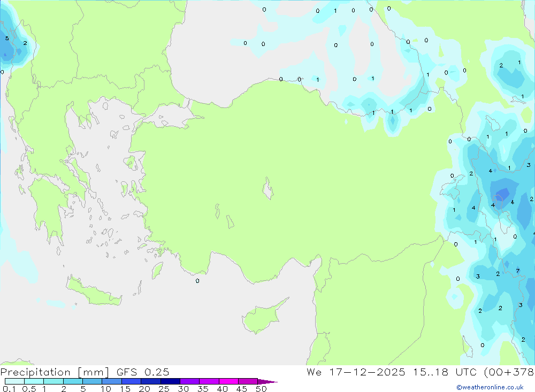This screenshot has width=535, height=392.
Task: Click the 'Precipitation [mm] GFS 0.25' title text
Action: tap(85, 372)
